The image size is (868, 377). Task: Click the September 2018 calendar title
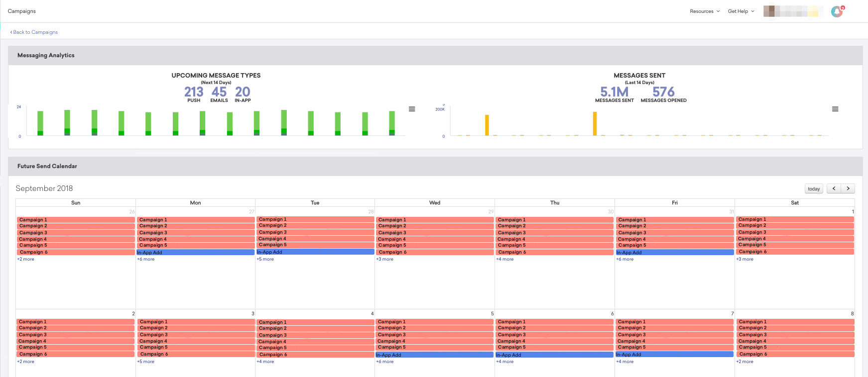pos(44,188)
